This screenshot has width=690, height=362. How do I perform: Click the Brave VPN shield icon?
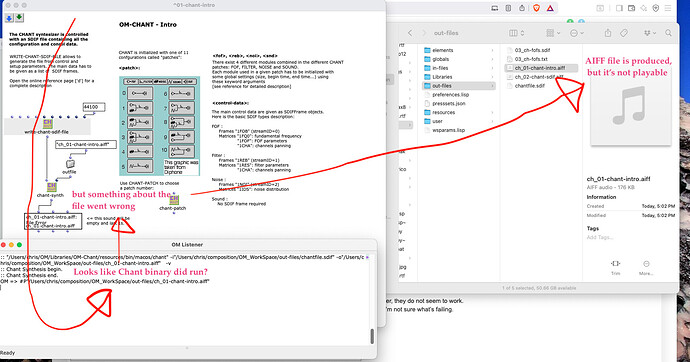[x=656, y=8]
